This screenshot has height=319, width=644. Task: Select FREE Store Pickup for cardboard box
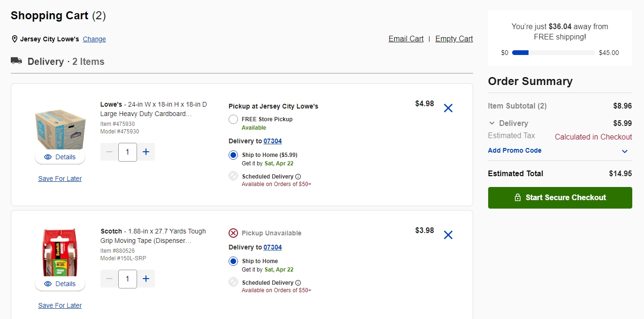233,119
